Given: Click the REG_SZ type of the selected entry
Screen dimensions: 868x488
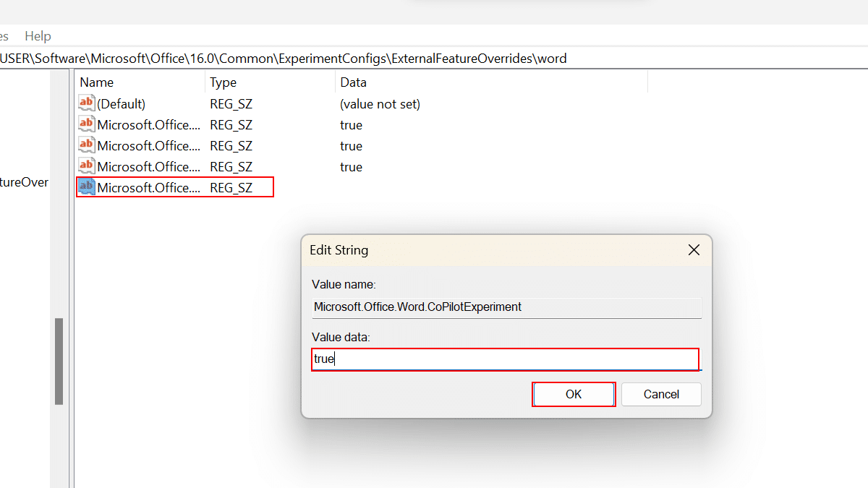Looking at the screenshot, I should pyautogui.click(x=231, y=187).
